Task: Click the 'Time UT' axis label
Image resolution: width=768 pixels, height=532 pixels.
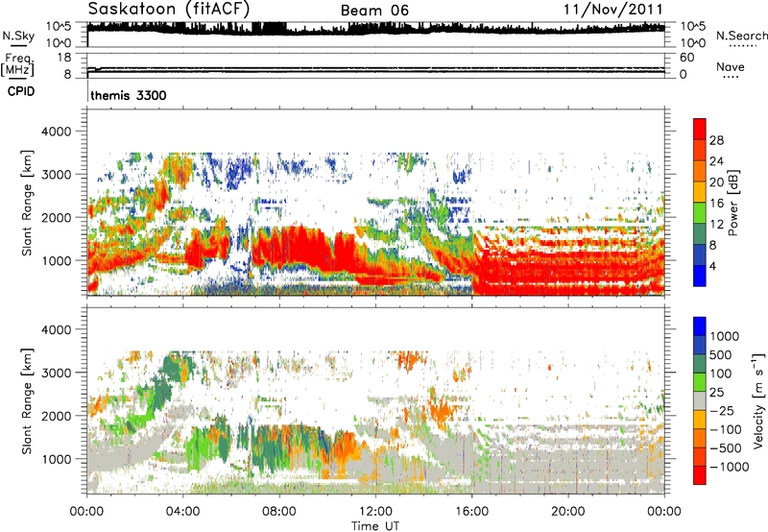Action: pyautogui.click(x=375, y=526)
